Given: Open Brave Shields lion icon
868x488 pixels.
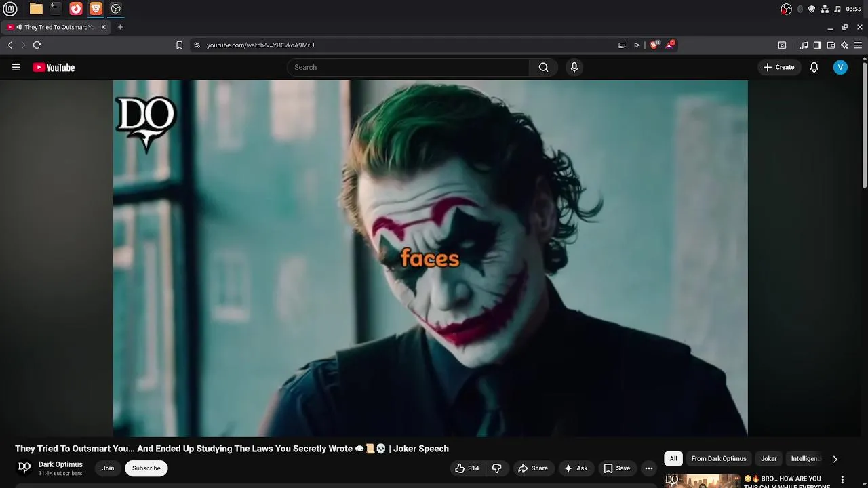Looking at the screenshot, I should 654,45.
